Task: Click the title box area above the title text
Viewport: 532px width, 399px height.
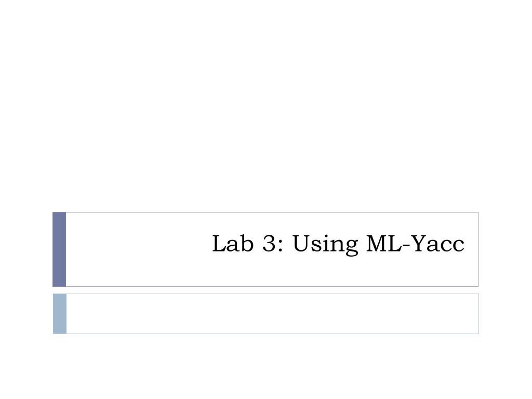Action: (272, 222)
